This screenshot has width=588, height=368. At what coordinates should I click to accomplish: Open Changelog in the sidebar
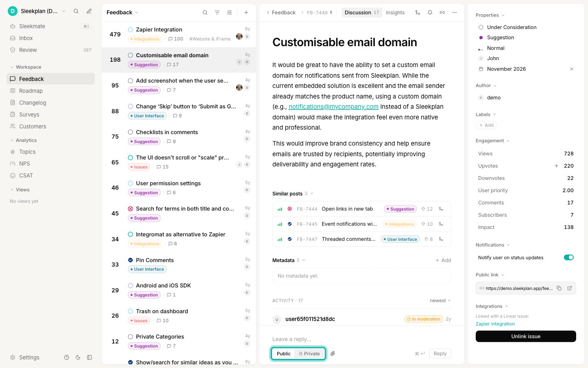[51, 103]
